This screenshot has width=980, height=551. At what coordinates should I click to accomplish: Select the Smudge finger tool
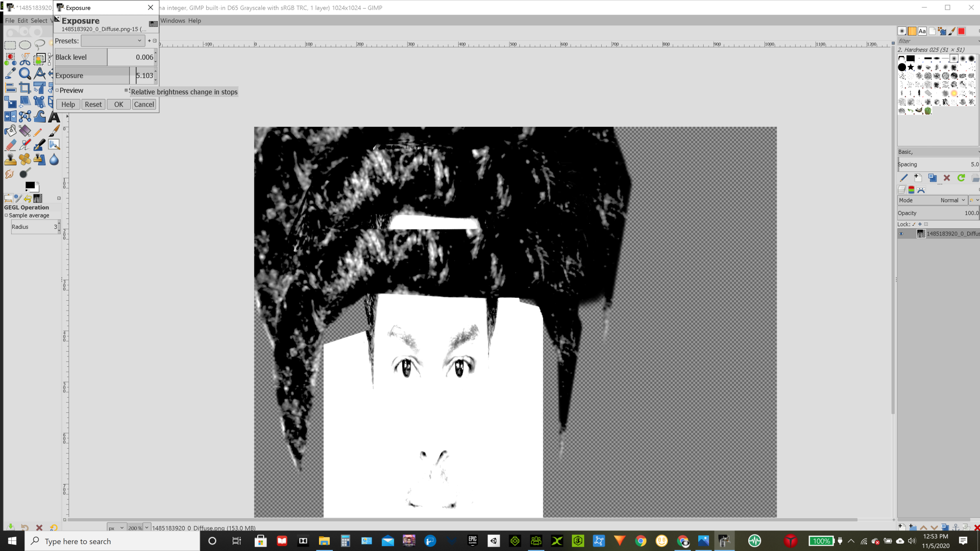(10, 173)
